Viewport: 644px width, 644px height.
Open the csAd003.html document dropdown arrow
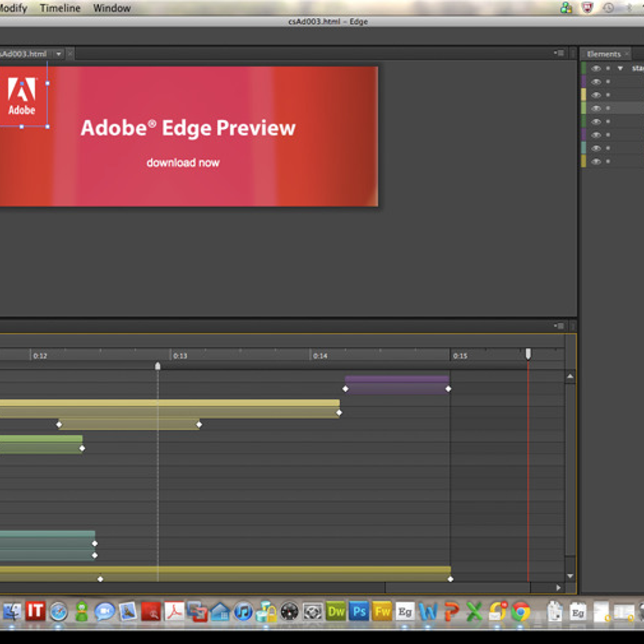[58, 54]
